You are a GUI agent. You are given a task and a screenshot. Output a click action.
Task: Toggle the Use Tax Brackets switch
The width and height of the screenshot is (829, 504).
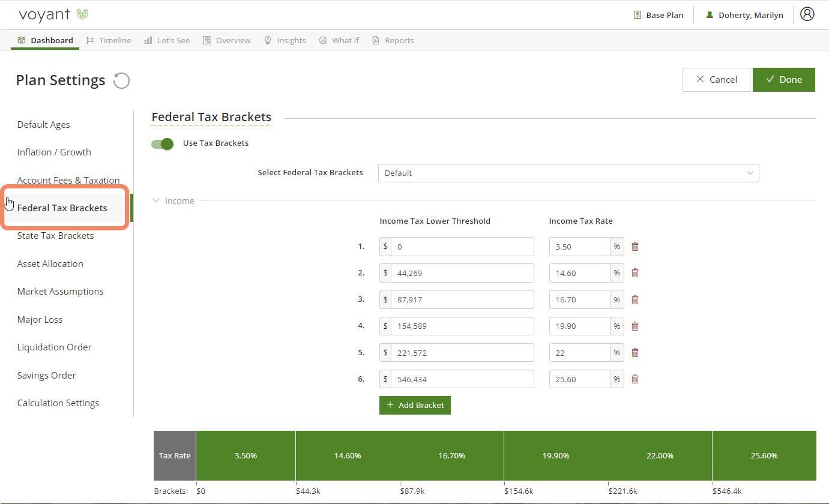pyautogui.click(x=162, y=144)
